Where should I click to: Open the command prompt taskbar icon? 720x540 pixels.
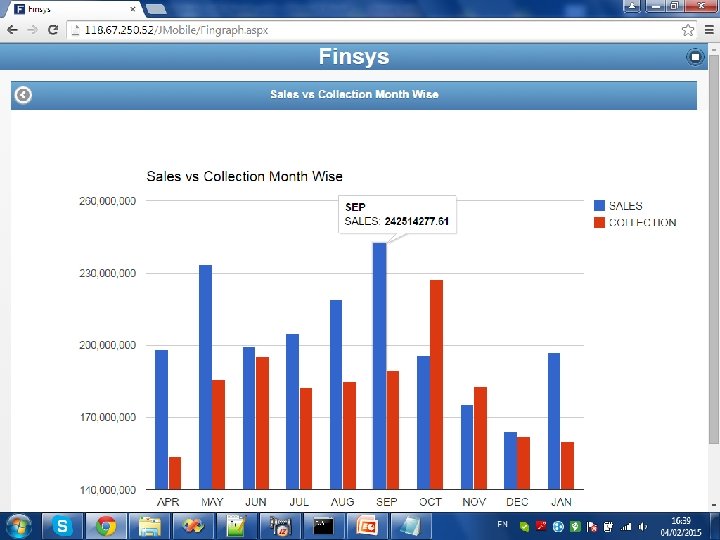click(323, 526)
